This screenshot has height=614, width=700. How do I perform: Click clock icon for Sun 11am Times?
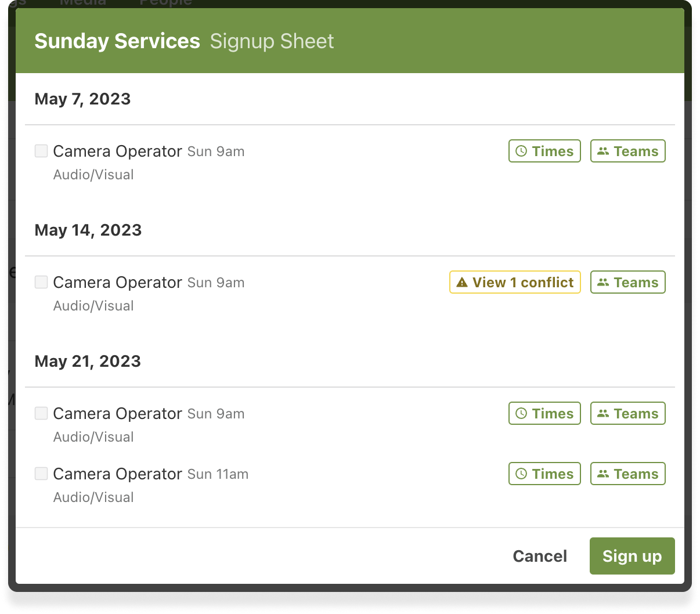pos(521,474)
